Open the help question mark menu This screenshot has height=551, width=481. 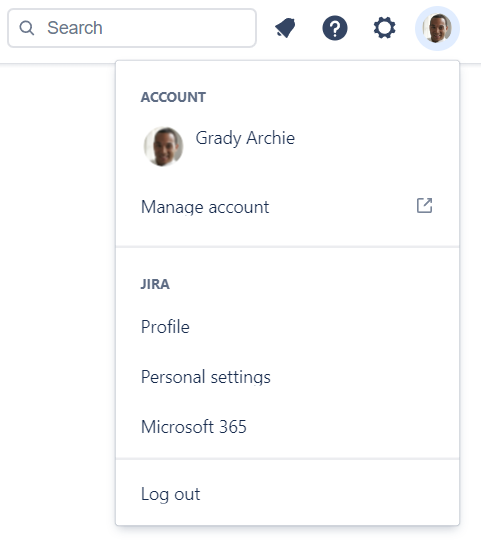coord(335,28)
